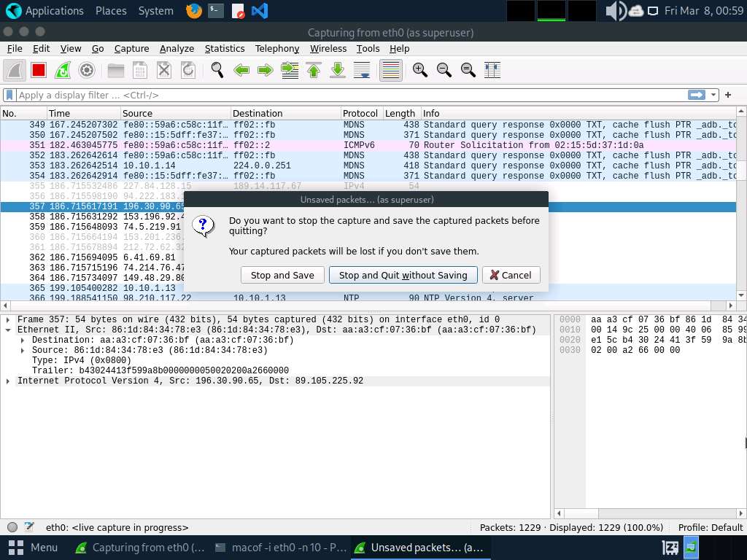The width and height of the screenshot is (747, 560).
Task: Click the close capture file X icon
Action: (x=164, y=71)
